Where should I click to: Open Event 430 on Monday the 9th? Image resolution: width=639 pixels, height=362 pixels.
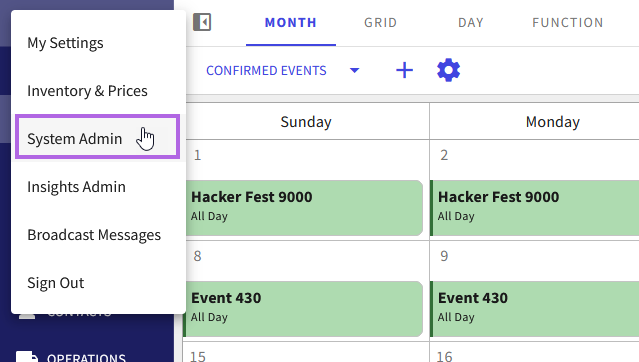click(535, 309)
